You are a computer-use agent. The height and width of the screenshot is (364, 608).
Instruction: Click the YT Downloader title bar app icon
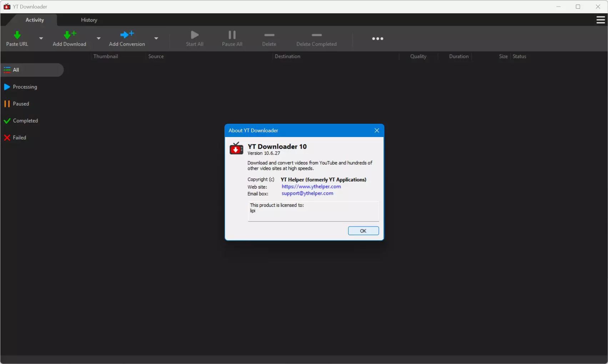tap(7, 6)
